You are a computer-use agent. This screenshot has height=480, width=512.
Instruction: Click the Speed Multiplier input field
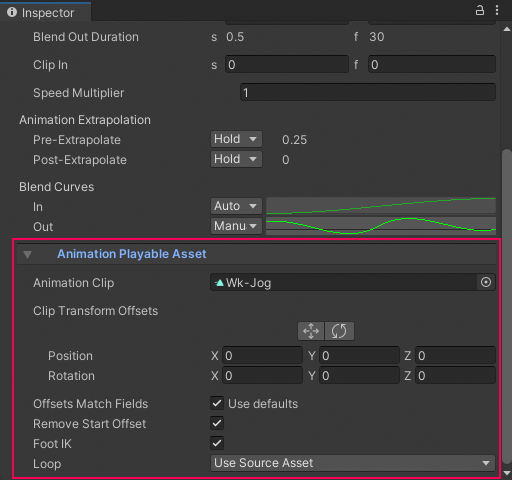pyautogui.click(x=368, y=92)
